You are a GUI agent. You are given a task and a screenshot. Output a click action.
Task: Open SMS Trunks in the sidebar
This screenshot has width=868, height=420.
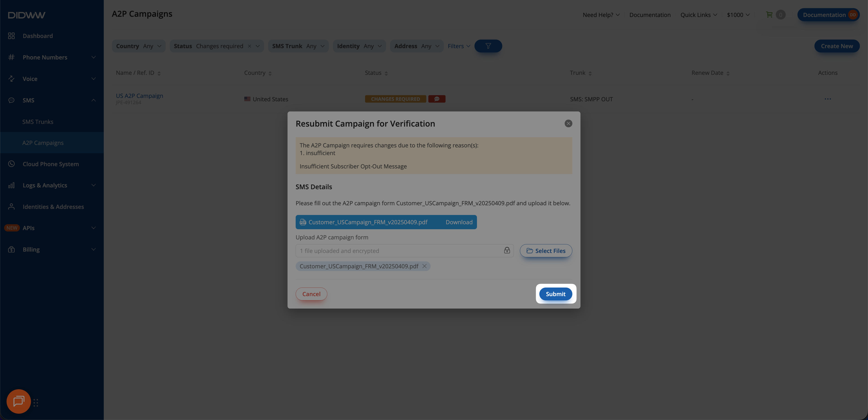(38, 122)
